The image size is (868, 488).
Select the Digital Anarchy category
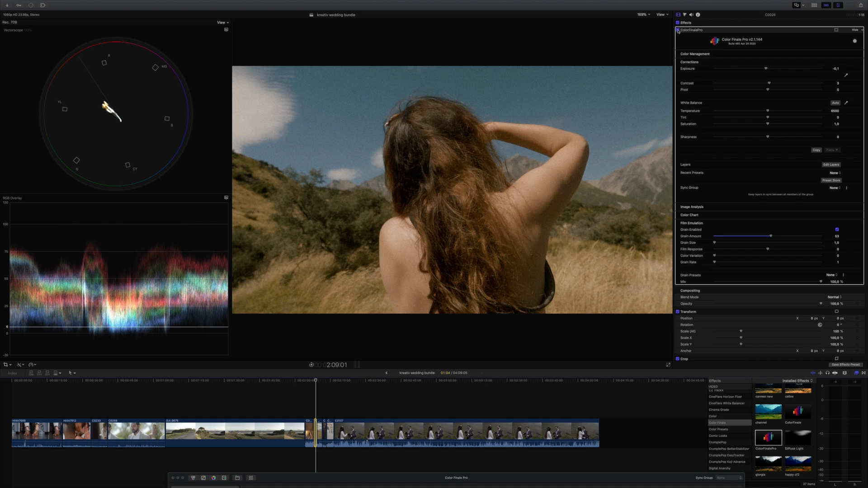(x=719, y=469)
